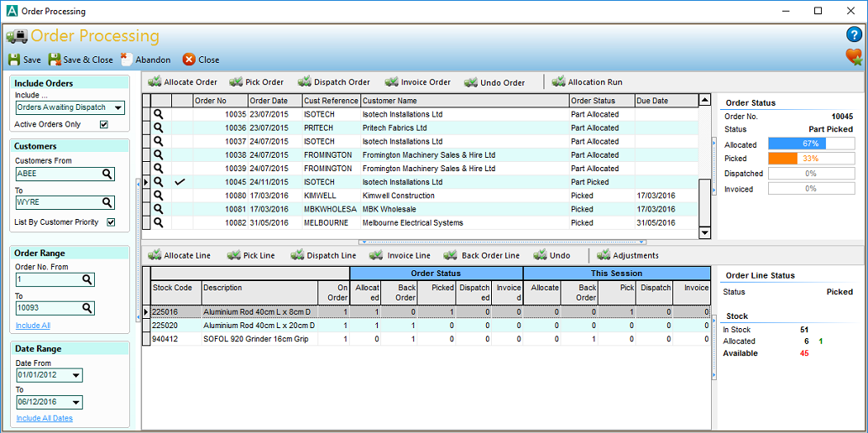The image size is (868, 433).
Task: Select the MBK Wholesale order row
Action: (421, 209)
